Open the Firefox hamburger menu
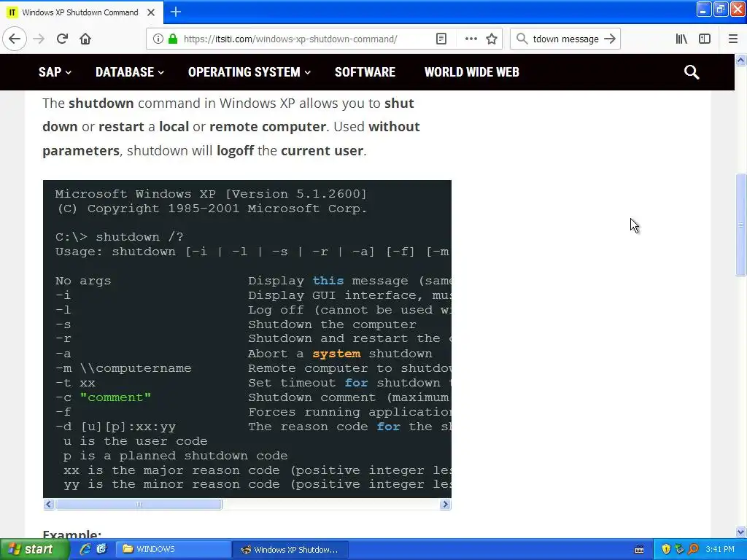747x560 pixels. coord(733,39)
